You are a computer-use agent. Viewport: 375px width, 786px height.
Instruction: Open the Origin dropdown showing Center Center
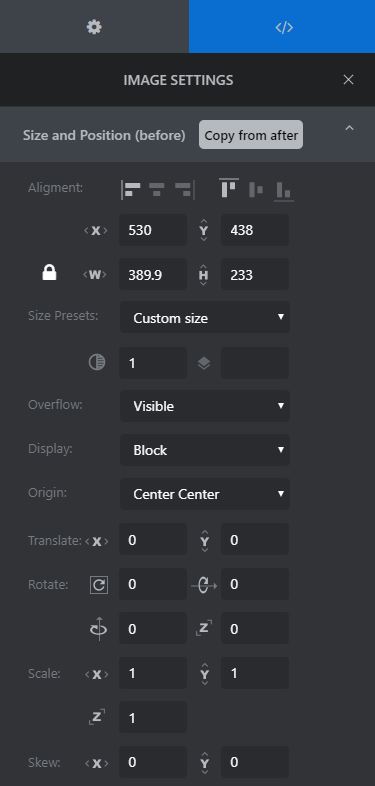[x=205, y=494]
